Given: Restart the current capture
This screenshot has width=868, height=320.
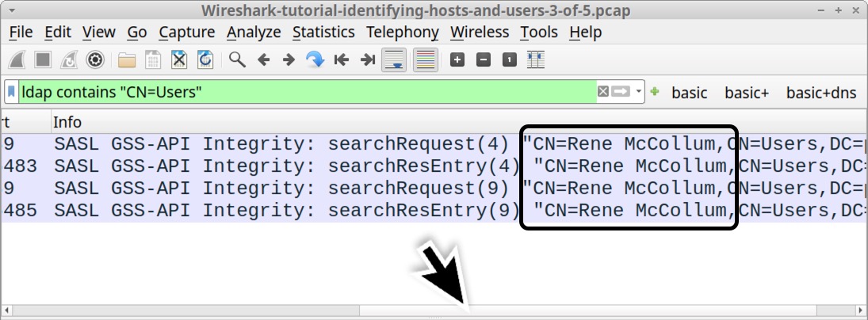Looking at the screenshot, I should [69, 59].
